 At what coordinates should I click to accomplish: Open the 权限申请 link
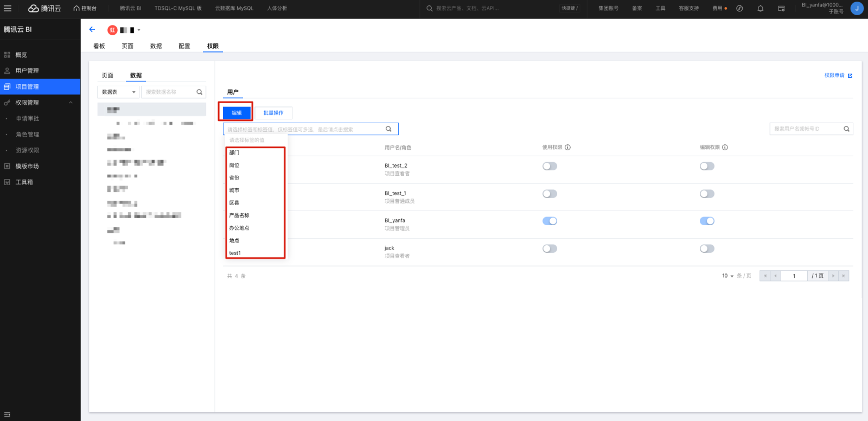pos(834,75)
